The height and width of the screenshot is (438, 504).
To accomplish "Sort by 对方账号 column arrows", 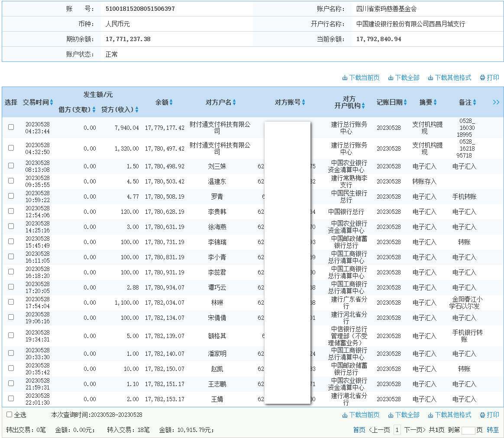I will [x=304, y=102].
